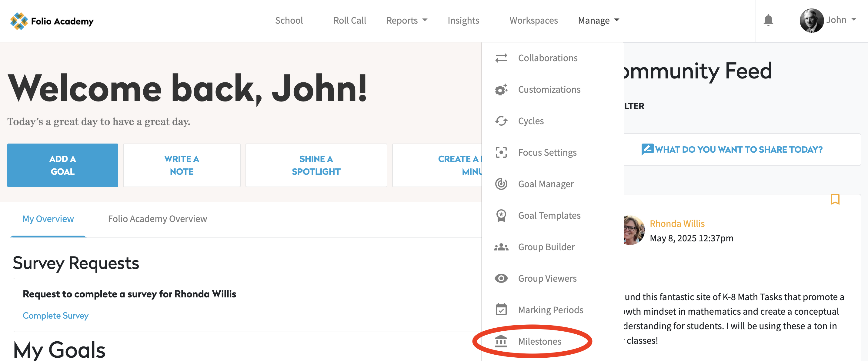The height and width of the screenshot is (361, 868).
Task: Click What do you want to share today
Action: 738,150
